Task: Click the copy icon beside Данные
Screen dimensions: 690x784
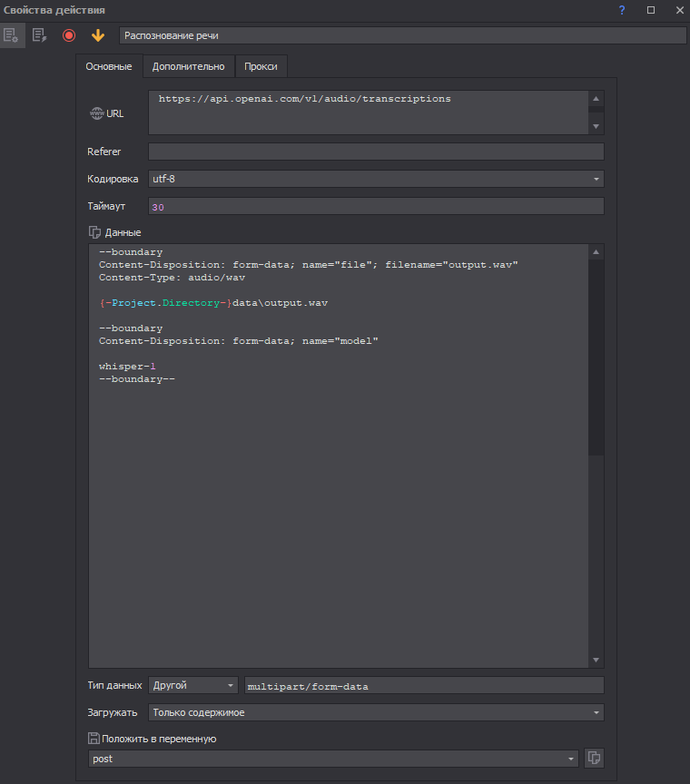Action: (94, 232)
